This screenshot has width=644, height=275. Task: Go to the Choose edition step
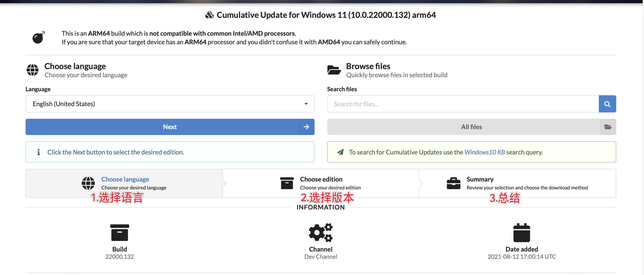click(320, 183)
